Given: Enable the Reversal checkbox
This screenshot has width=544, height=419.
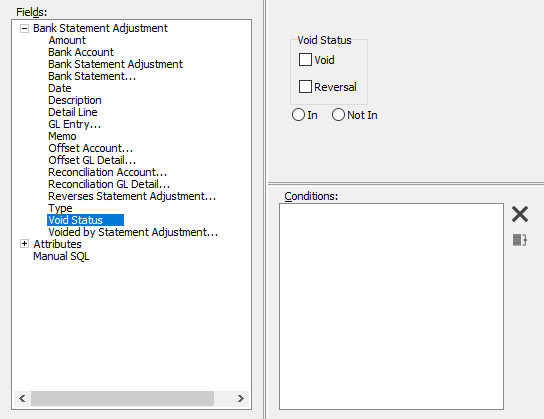Looking at the screenshot, I should pyautogui.click(x=305, y=86).
